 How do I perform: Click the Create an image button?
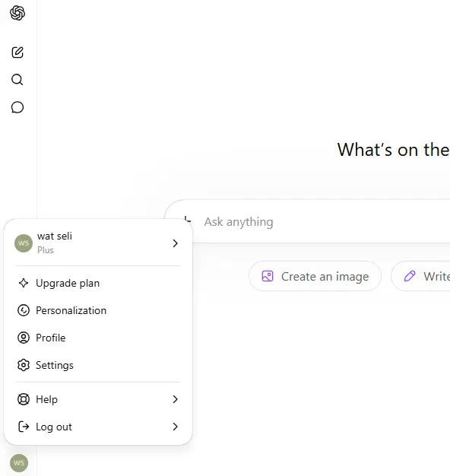[x=315, y=276]
